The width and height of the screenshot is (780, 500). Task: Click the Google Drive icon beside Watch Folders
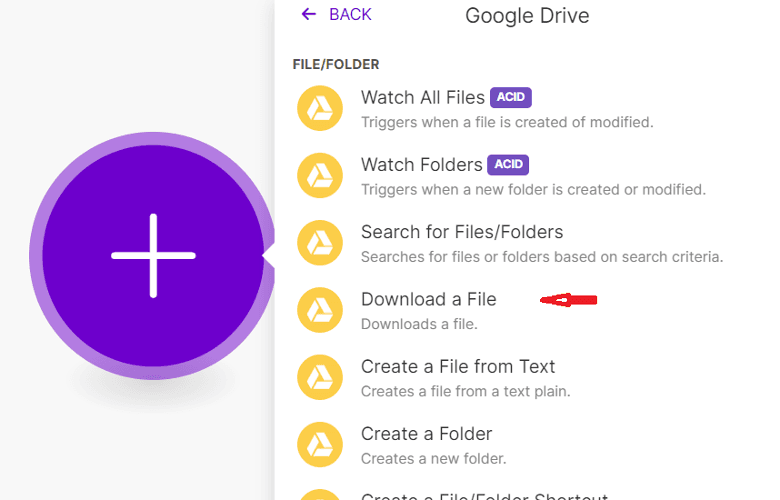pyautogui.click(x=319, y=176)
